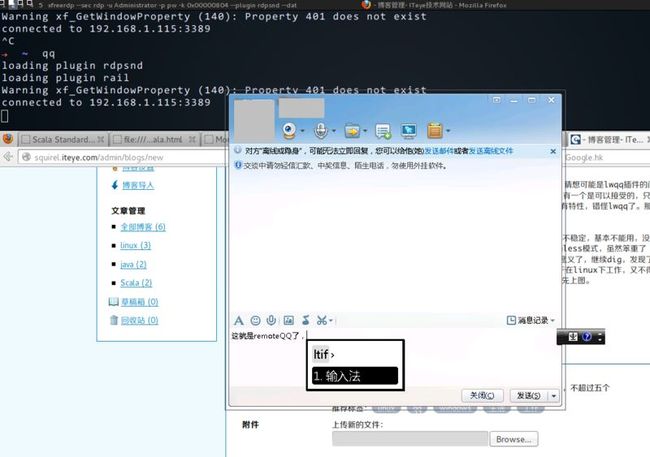
Task: Expand the send file dropdown arrow
Action: (x=365, y=131)
